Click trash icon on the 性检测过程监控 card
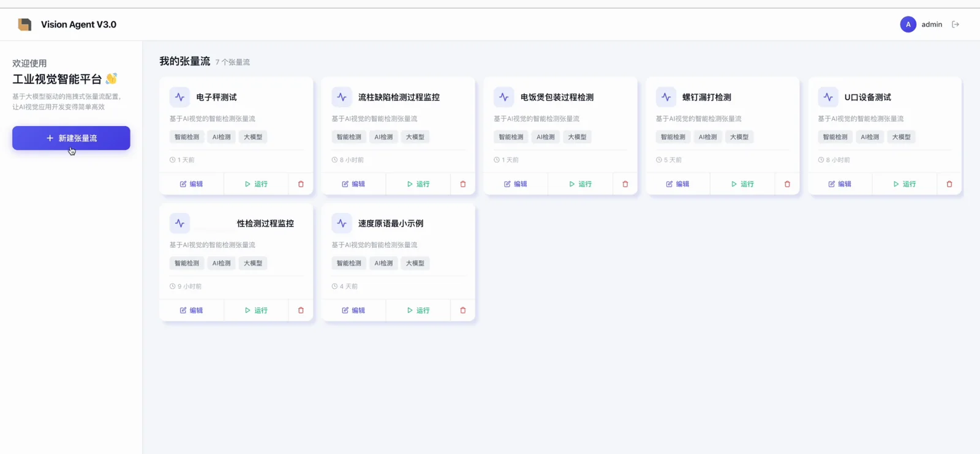 point(301,310)
